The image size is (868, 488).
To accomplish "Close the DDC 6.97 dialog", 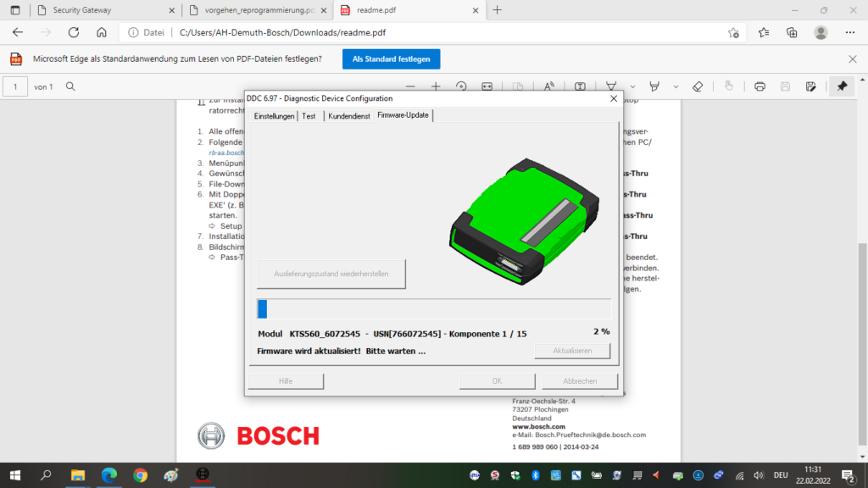I will pyautogui.click(x=614, y=98).
